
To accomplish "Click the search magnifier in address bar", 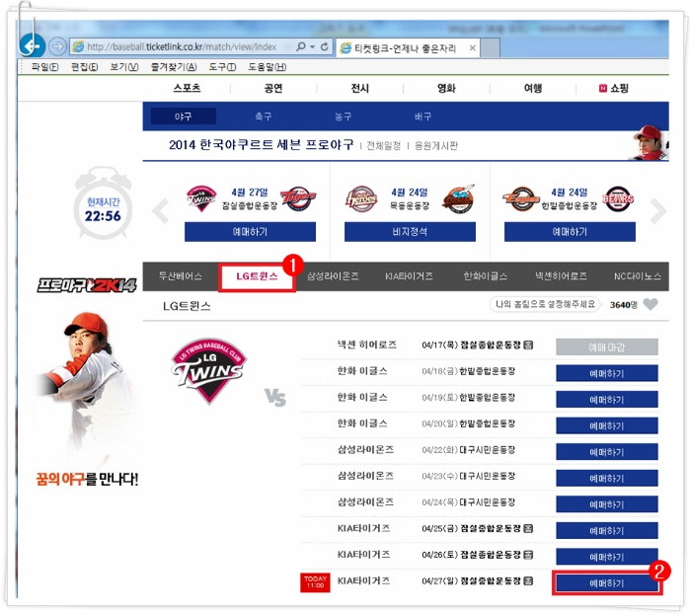I will (301, 46).
